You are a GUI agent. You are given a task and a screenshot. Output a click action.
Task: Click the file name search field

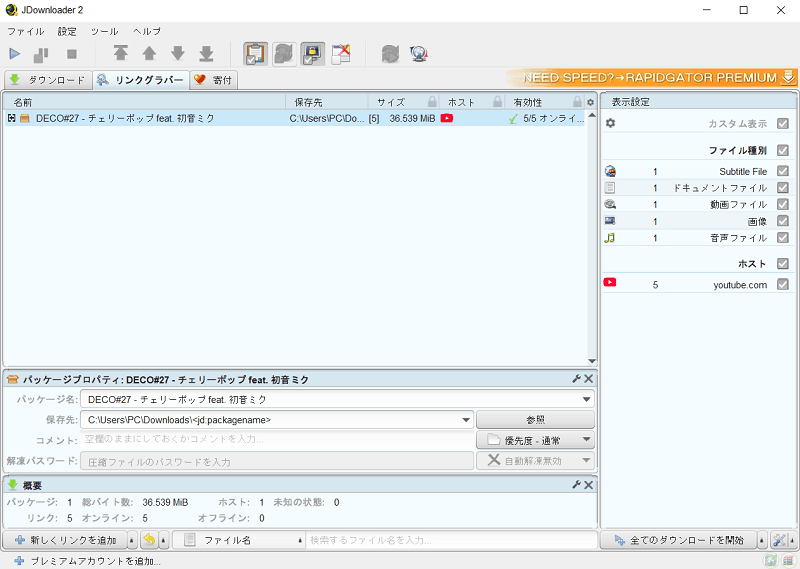click(x=452, y=540)
